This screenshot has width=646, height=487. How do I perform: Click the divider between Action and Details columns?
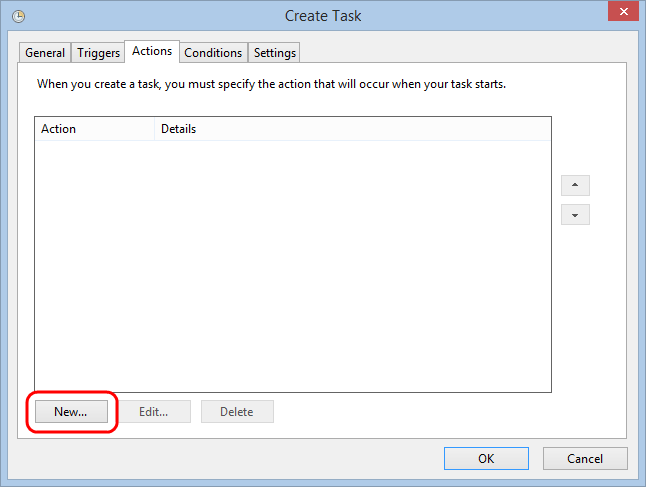(x=155, y=129)
